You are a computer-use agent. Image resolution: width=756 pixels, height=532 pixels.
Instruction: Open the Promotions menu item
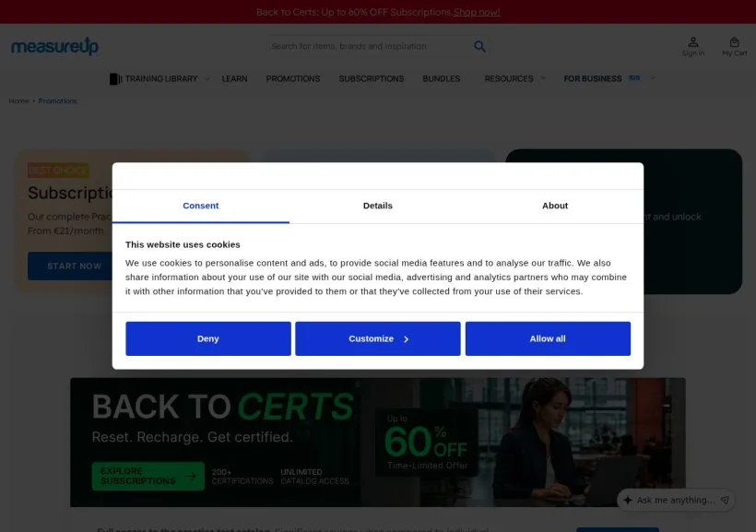click(292, 78)
